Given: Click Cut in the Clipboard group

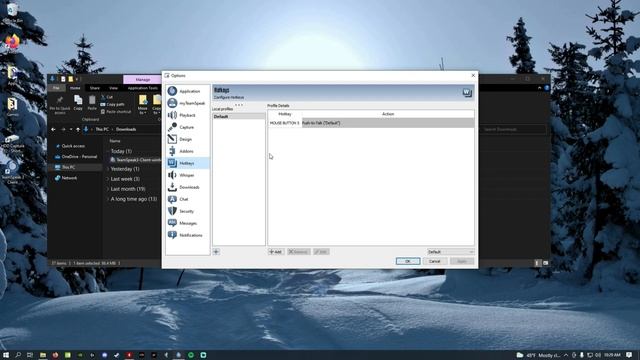Looking at the screenshot, I should coord(107,97).
